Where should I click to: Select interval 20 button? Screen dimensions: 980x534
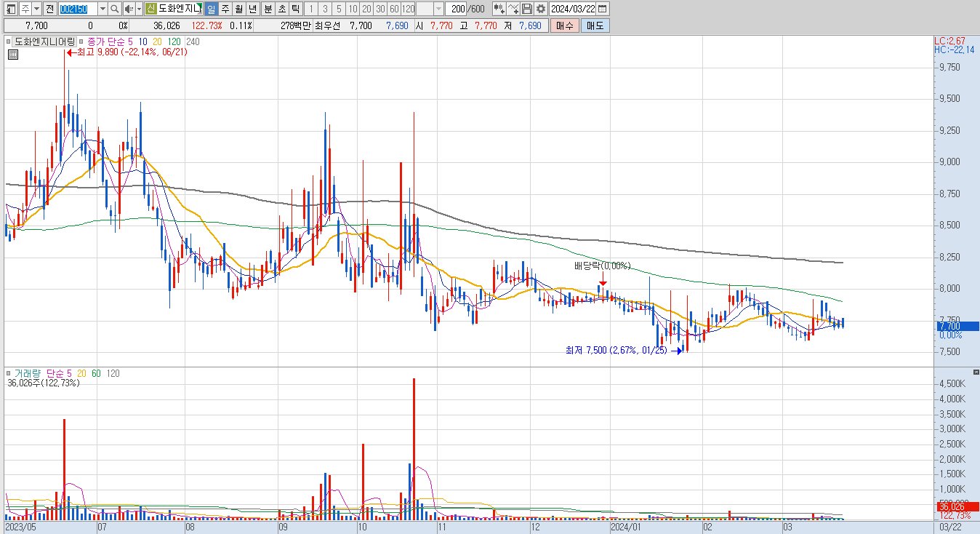coord(366,9)
